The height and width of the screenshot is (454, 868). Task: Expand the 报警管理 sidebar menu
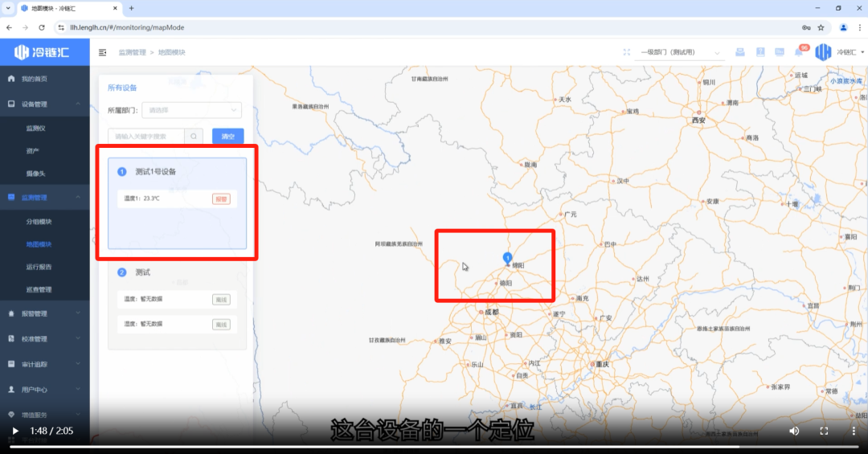click(44, 313)
